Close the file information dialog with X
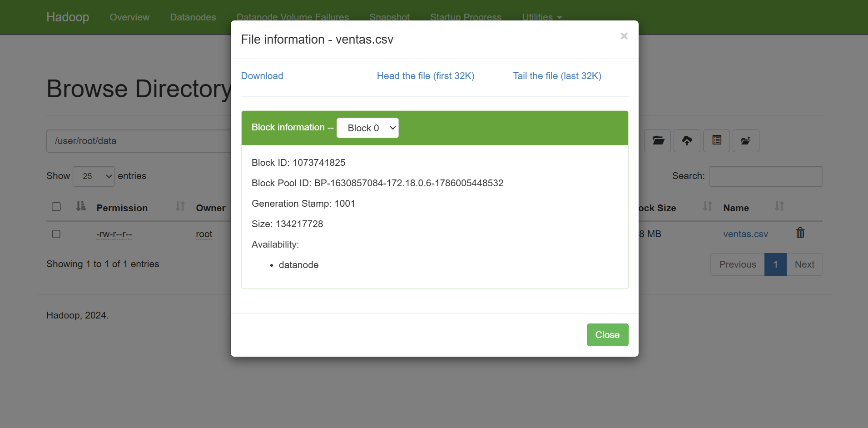This screenshot has height=428, width=868. point(624,36)
